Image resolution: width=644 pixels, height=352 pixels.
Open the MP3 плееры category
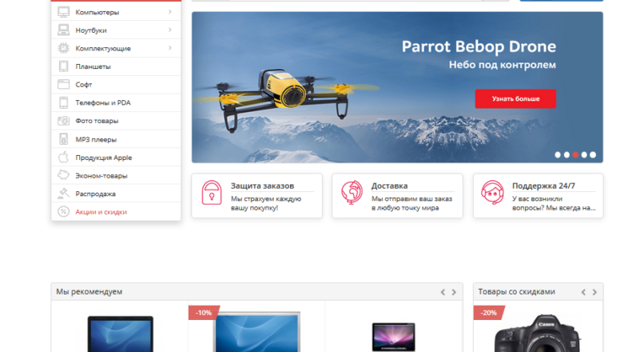[96, 140]
